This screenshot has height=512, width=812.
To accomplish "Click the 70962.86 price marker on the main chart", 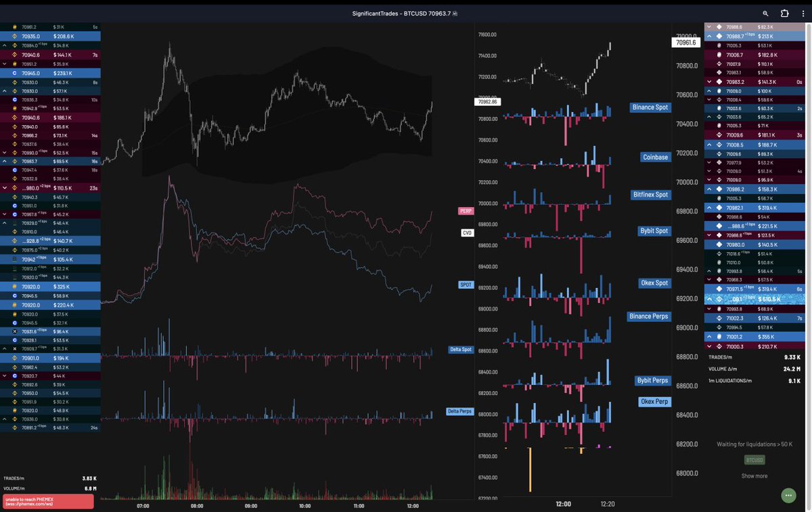I will (x=487, y=102).
